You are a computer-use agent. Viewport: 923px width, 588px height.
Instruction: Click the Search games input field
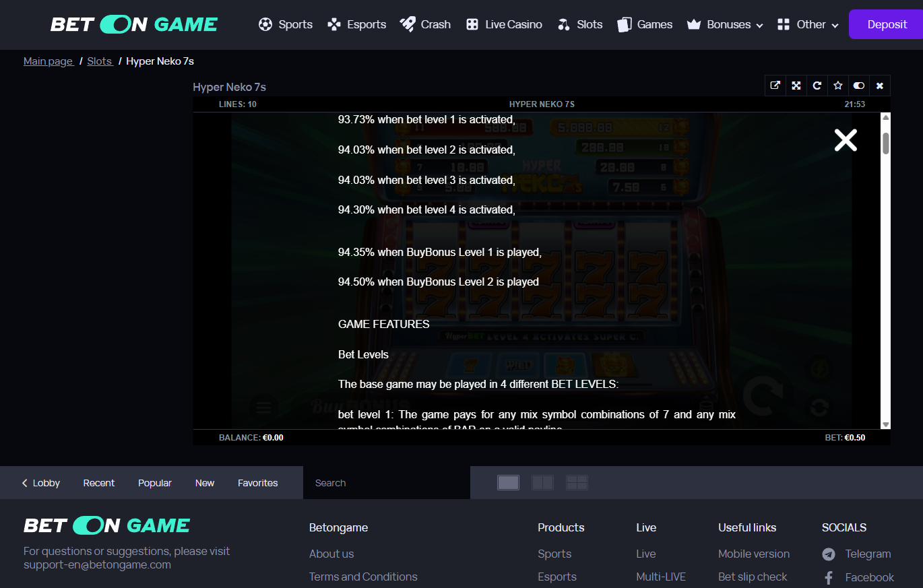tap(387, 483)
